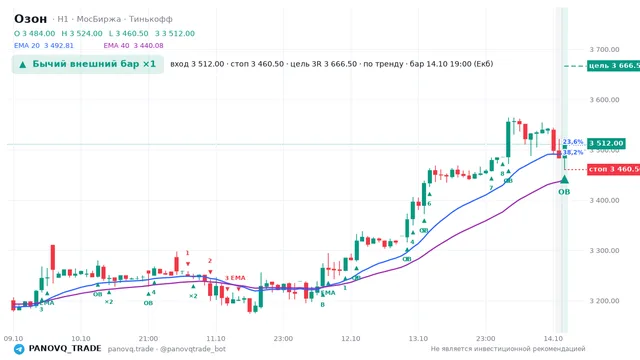The height and width of the screenshot is (360, 640).
Task: Select the close value З 3 512.00
Action: 175,33
